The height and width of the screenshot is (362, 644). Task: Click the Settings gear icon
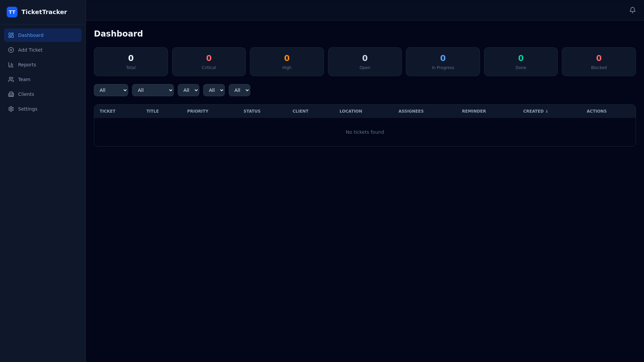11,109
